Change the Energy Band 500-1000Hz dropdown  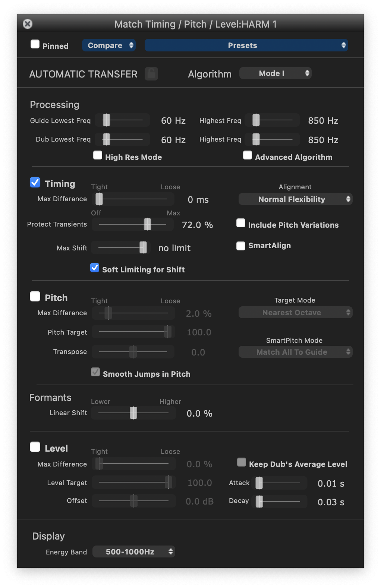(133, 552)
